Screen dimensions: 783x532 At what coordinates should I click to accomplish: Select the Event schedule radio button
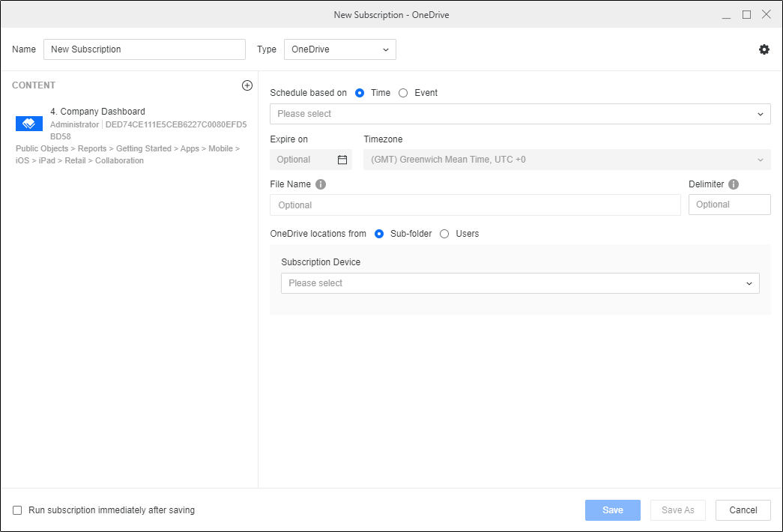pos(403,93)
